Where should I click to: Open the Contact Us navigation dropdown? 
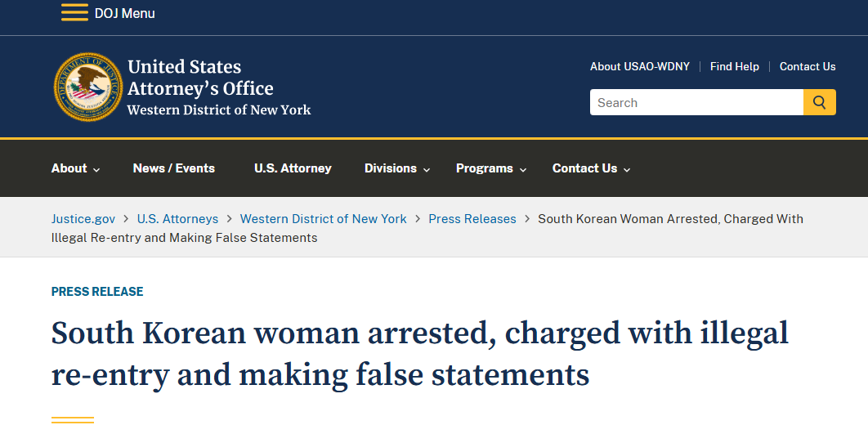(591, 168)
